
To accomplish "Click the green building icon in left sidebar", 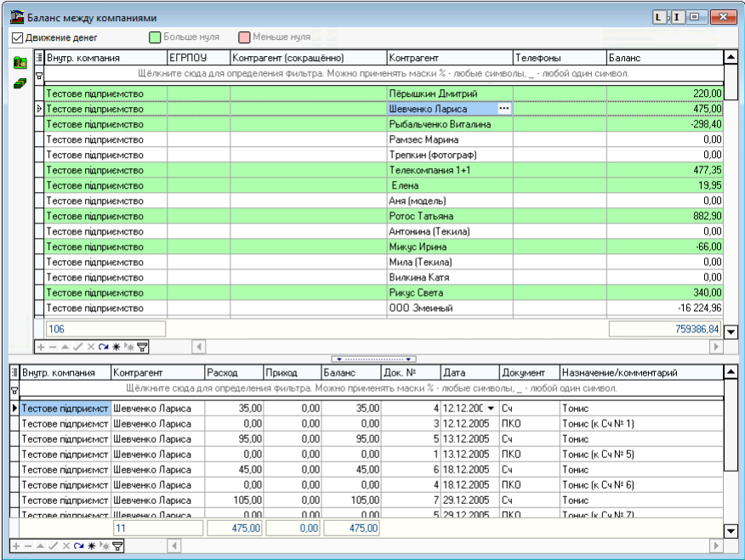I will coord(20,64).
